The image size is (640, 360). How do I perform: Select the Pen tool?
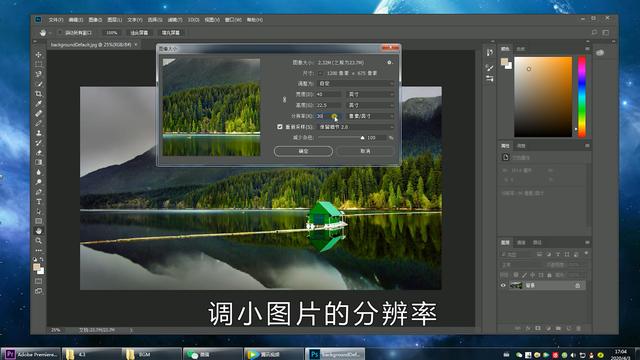39,191
